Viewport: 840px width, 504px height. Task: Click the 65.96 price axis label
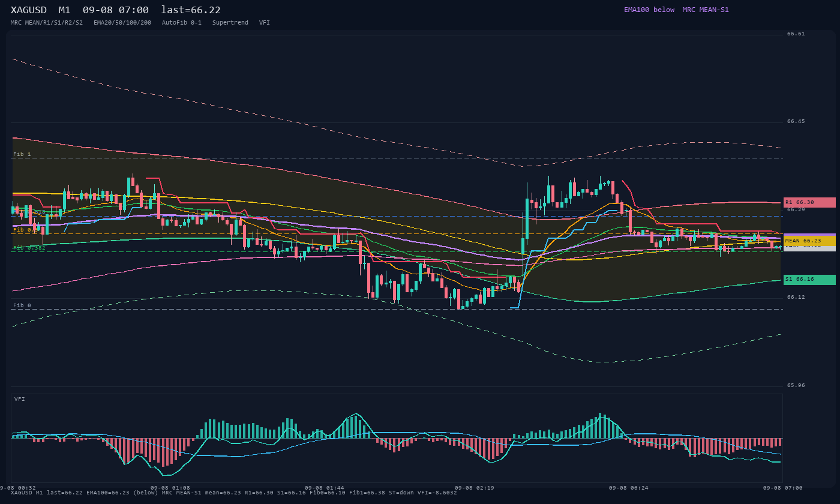click(796, 385)
